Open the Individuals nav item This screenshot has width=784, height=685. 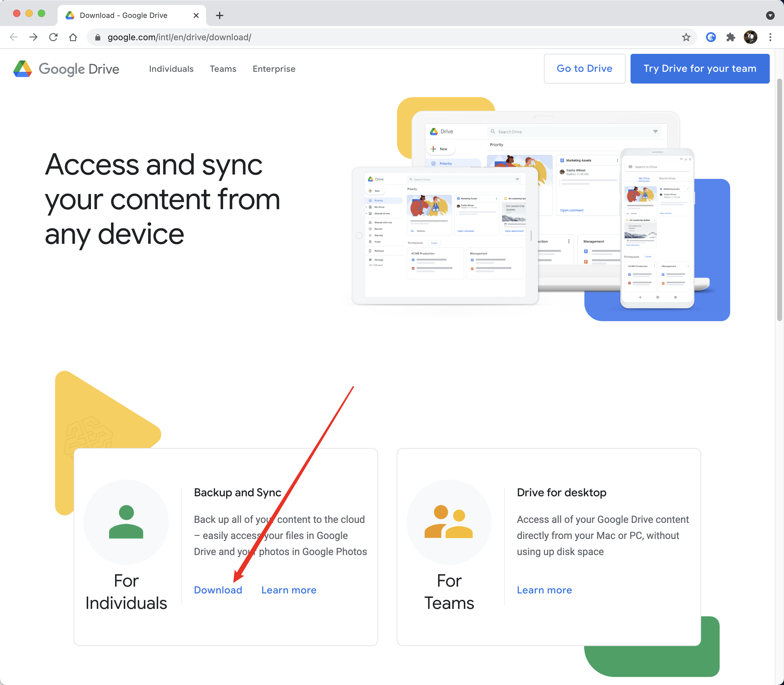171,69
